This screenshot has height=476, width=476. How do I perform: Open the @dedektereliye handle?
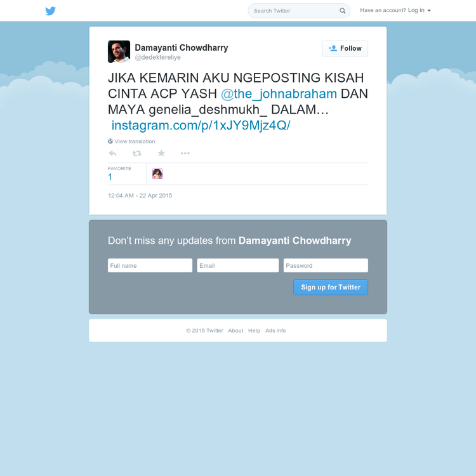click(x=157, y=57)
